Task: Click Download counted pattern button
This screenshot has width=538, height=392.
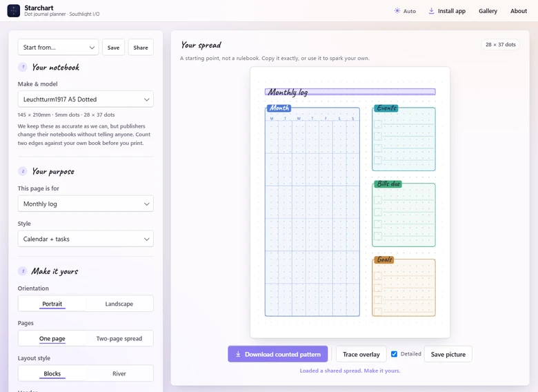Action: [277, 354]
